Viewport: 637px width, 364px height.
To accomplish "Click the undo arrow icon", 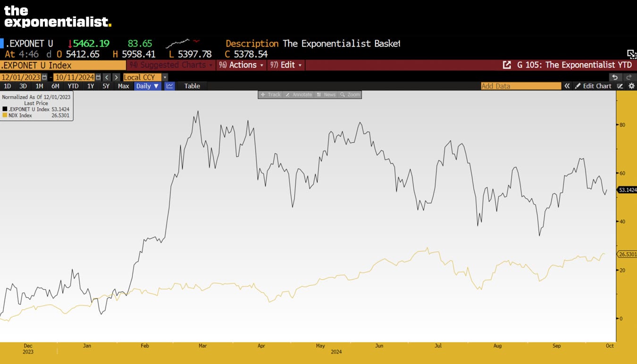I will 614,77.
